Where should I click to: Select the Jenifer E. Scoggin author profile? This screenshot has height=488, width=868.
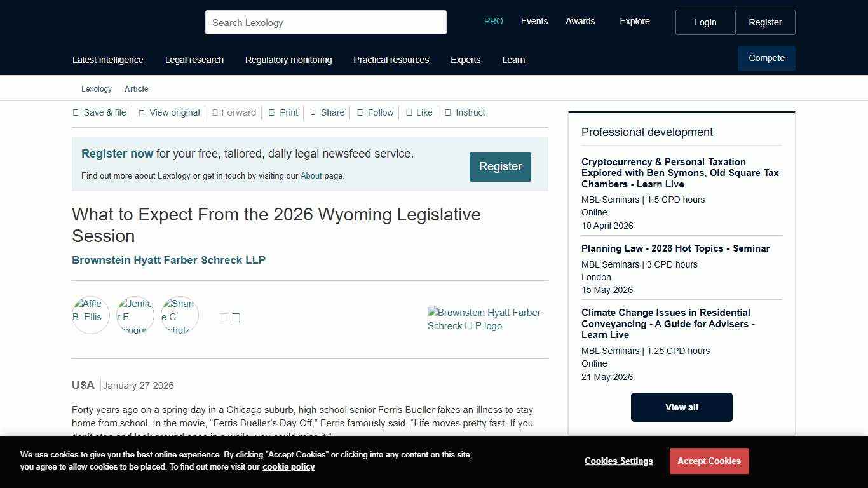coord(135,315)
